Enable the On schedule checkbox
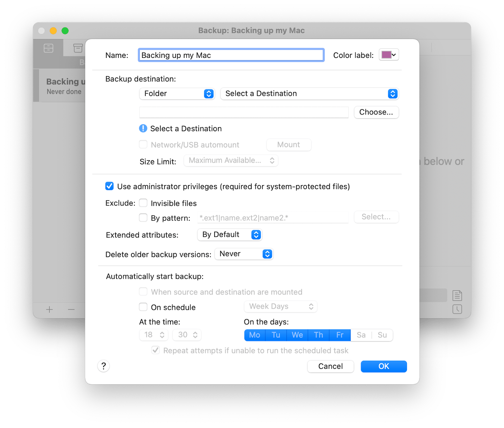 (143, 307)
